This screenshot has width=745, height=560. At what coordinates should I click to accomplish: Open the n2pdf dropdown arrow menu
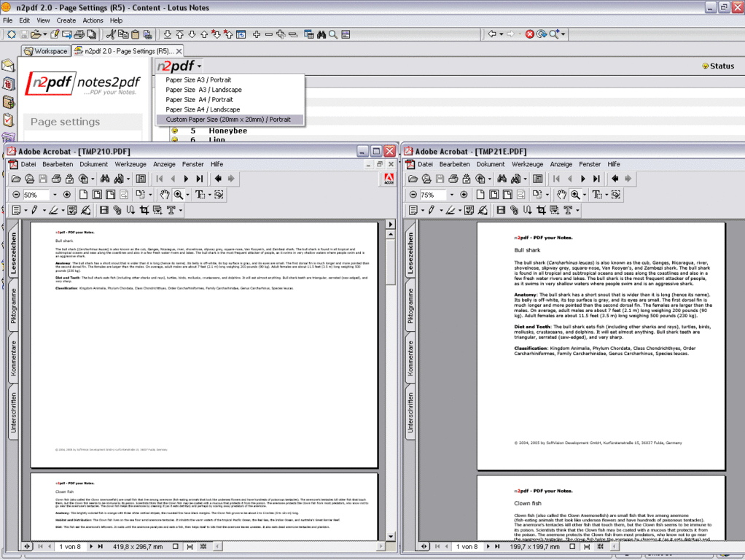200,66
